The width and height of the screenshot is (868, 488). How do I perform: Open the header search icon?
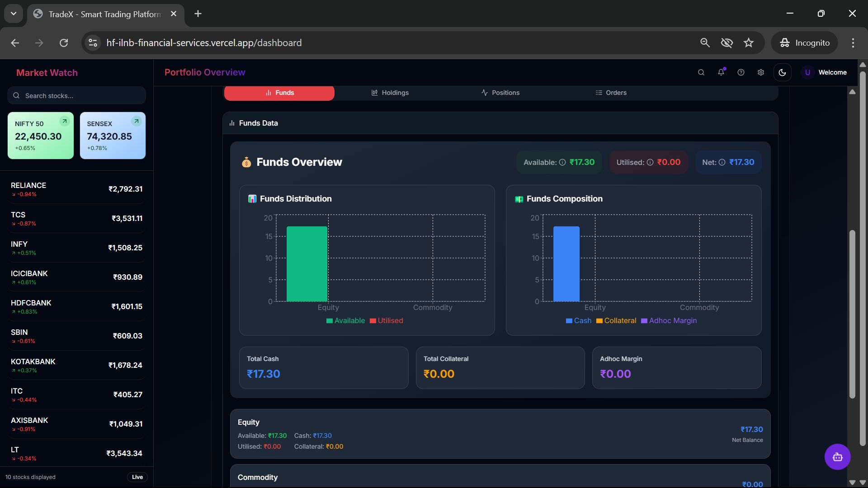pos(701,72)
